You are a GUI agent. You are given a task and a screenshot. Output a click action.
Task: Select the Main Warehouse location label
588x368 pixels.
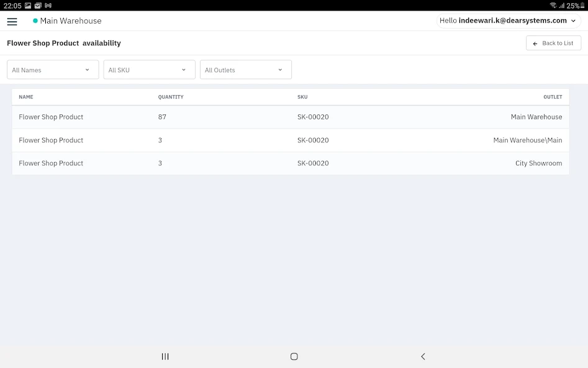(71, 21)
